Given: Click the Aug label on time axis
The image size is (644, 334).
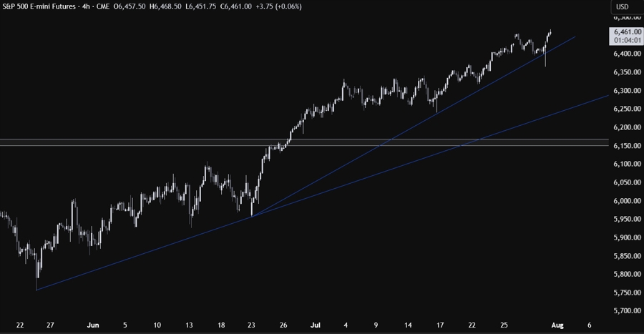Looking at the screenshot, I should [x=558, y=324].
